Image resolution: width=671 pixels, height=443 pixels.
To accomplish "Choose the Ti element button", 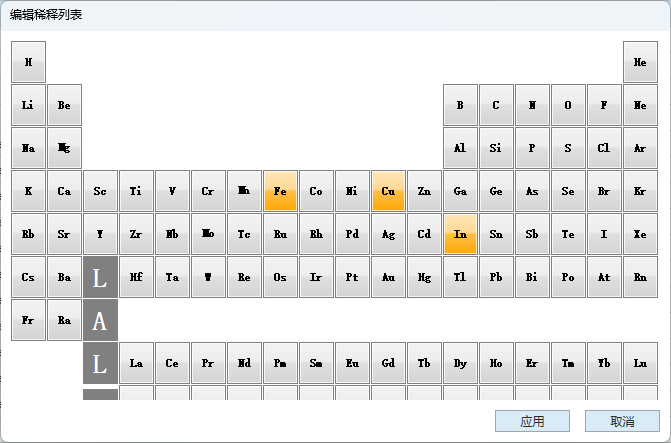I will click(x=136, y=191).
